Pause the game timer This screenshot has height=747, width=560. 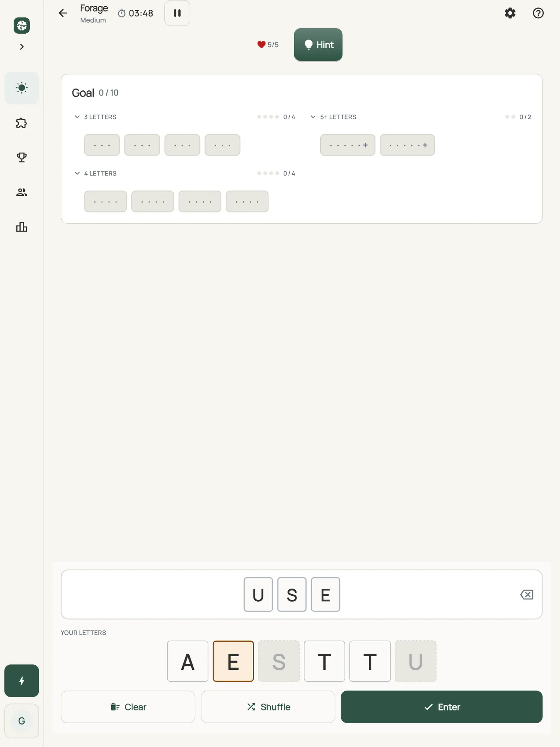tap(177, 13)
